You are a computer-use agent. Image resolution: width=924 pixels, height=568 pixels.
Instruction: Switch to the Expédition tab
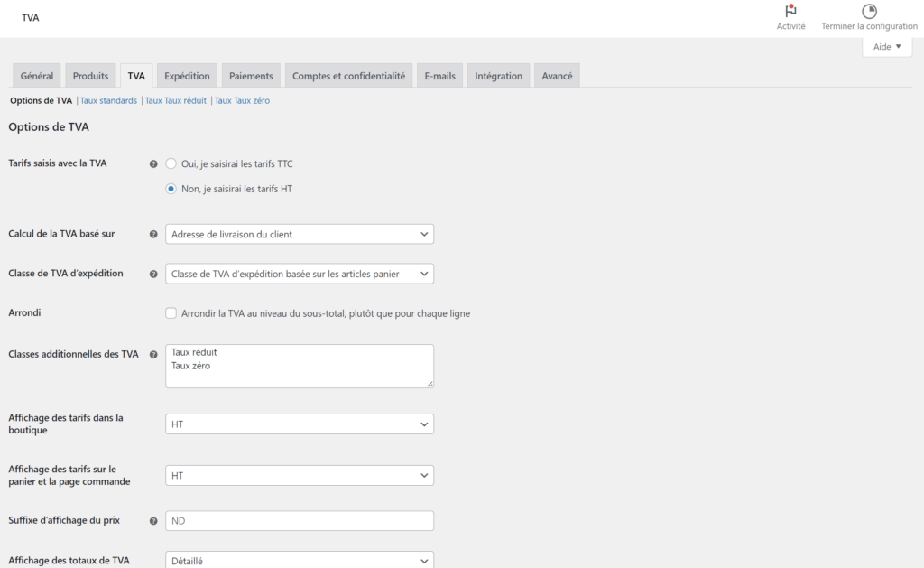187,76
